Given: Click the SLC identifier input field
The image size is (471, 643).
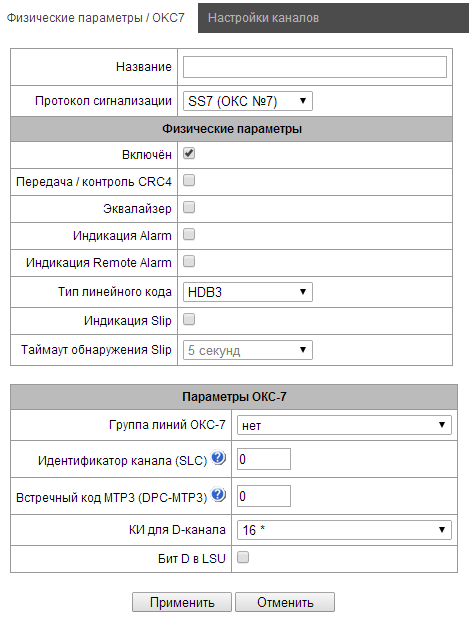Looking at the screenshot, I should (264, 459).
